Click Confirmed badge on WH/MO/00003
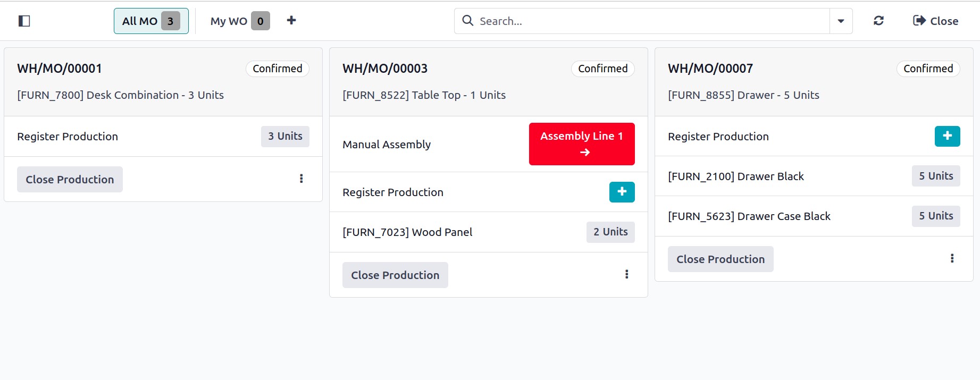 603,69
